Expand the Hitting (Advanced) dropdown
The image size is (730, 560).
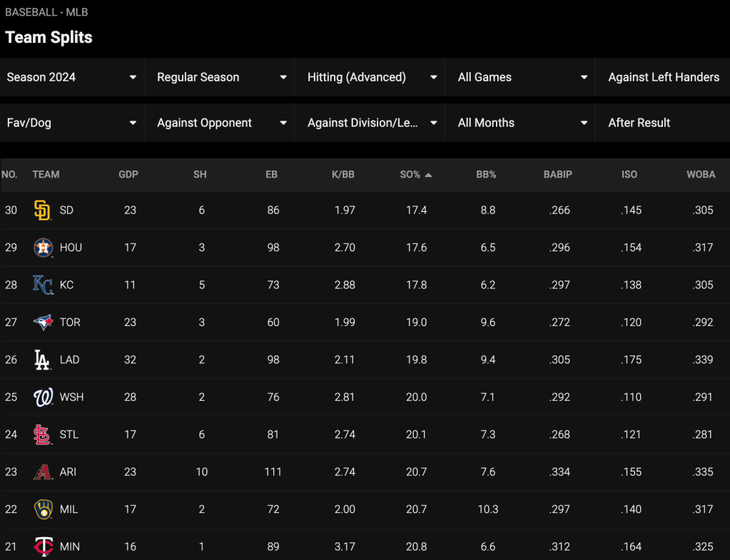(x=369, y=77)
